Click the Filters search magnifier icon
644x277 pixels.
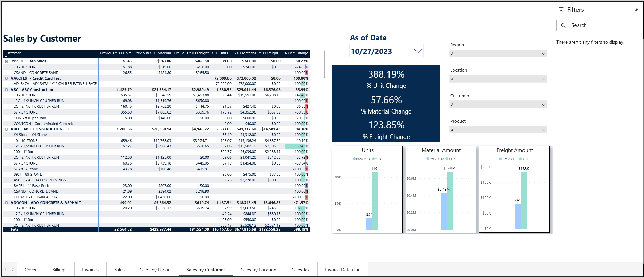[x=563, y=25]
